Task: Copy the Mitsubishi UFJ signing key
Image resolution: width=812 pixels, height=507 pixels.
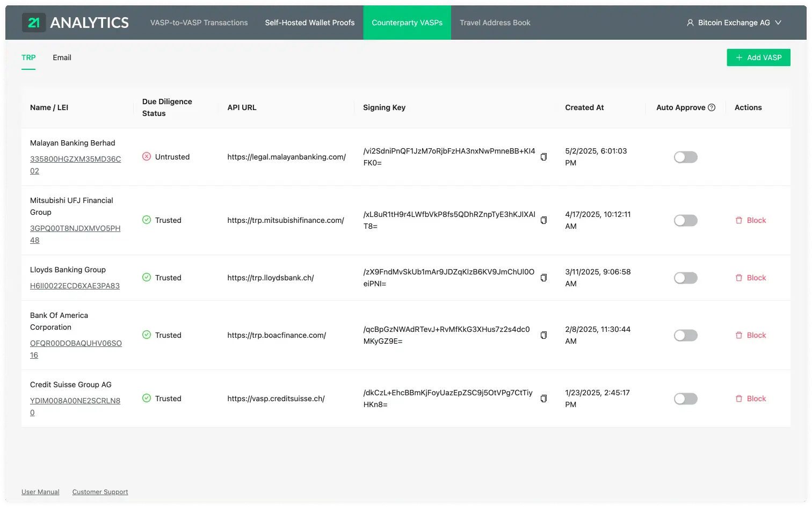Action: coord(543,220)
